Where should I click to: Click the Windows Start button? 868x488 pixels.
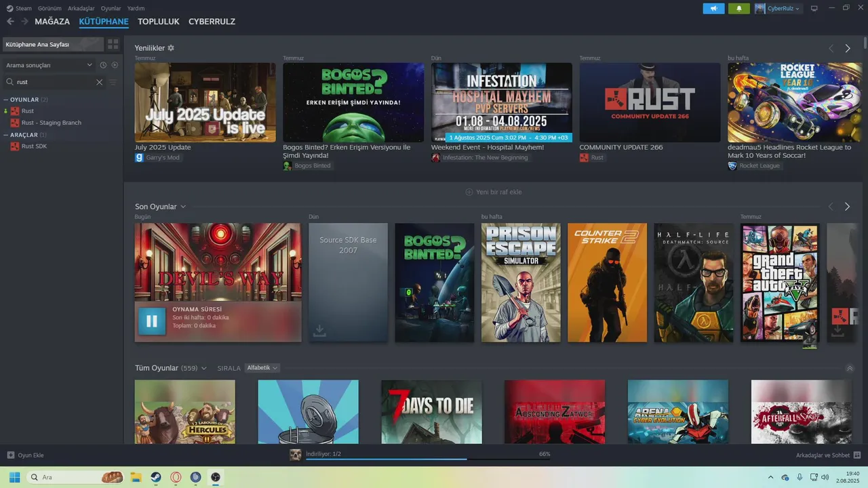pyautogui.click(x=14, y=477)
